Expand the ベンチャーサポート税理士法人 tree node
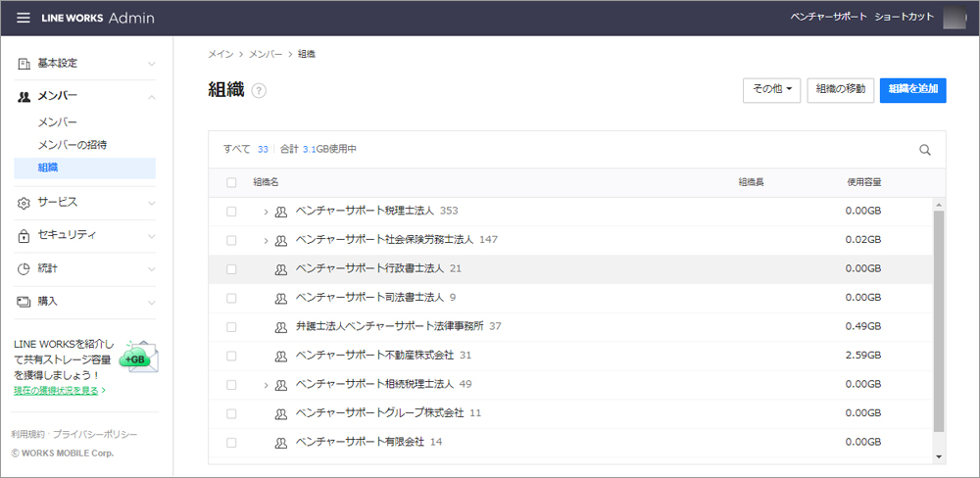980x478 pixels. pos(266,212)
